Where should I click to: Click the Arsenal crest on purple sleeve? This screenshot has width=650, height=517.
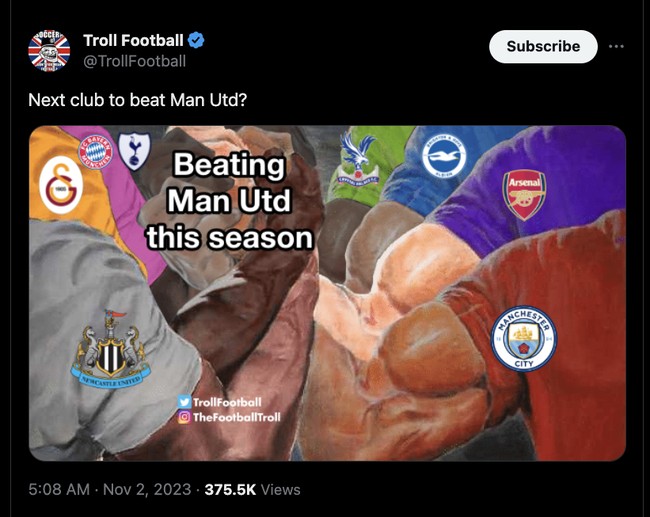click(x=524, y=194)
